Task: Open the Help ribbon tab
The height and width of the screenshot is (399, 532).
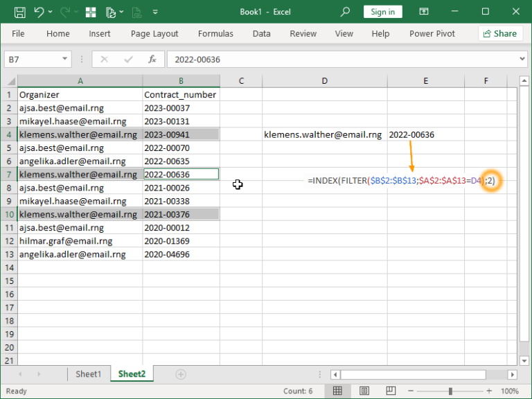Action: pos(380,33)
